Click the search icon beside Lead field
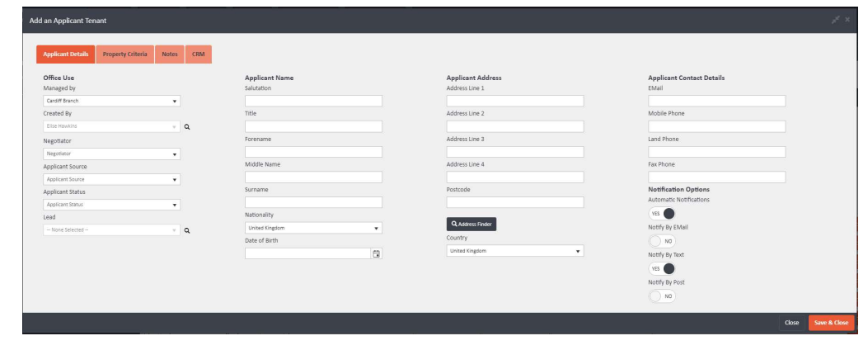 pos(187,230)
